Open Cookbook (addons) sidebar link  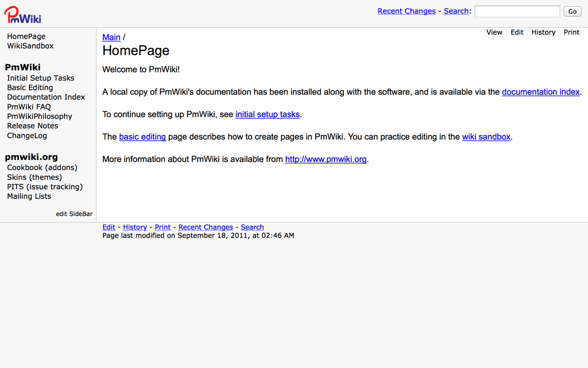tap(42, 167)
